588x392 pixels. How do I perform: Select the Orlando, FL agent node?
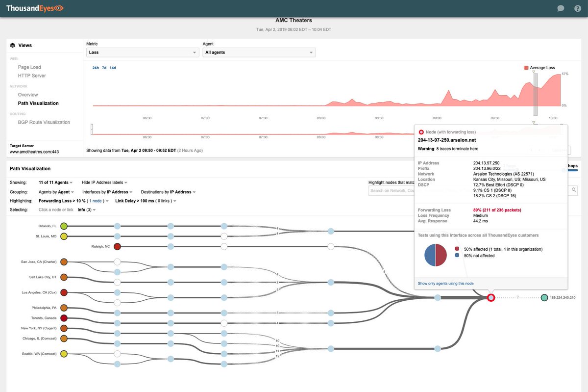64,226
